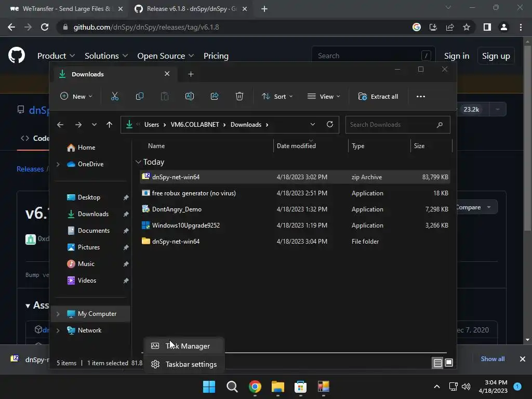Click the Windows Start button
The image size is (532, 399).
point(209,387)
